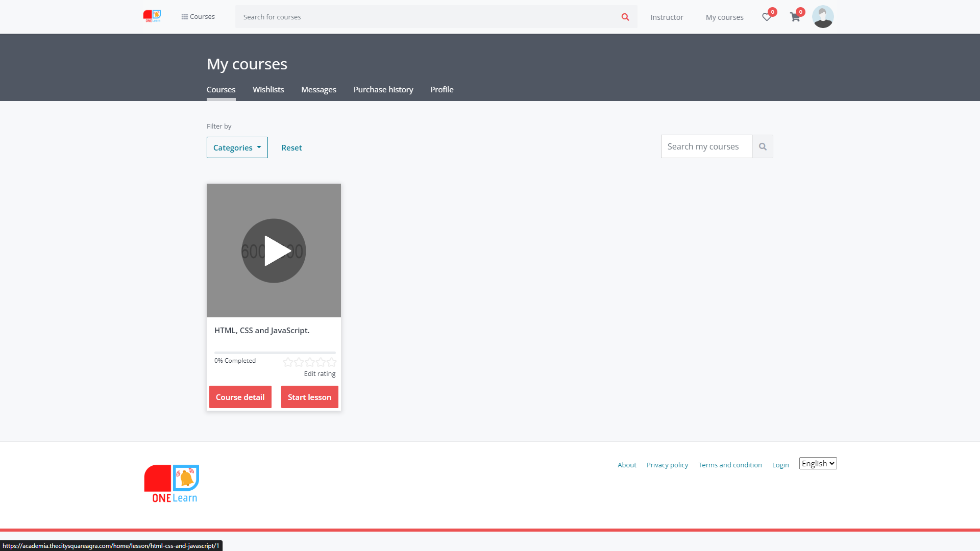The image size is (980, 551).
Task: Open the wishlist heart icon
Action: [766, 17]
